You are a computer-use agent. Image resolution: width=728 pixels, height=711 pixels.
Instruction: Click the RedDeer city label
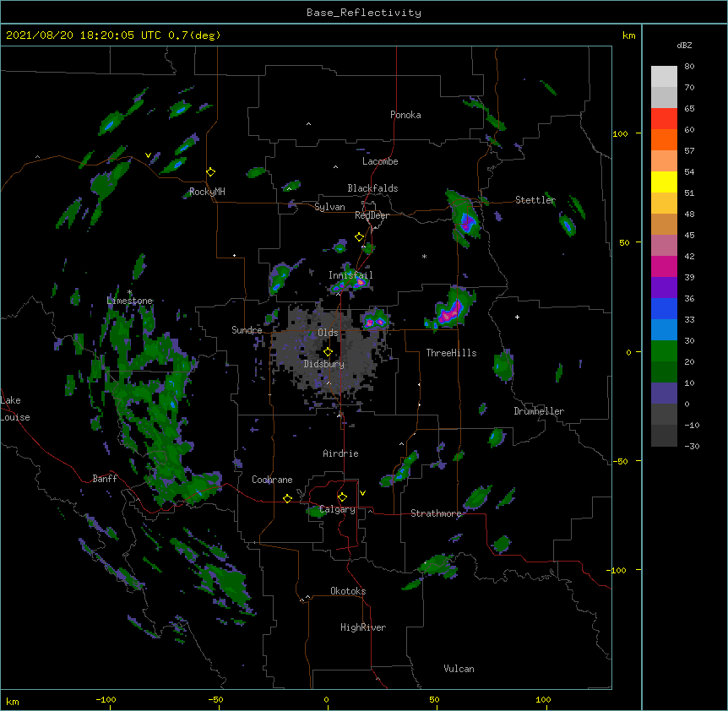tap(372, 215)
